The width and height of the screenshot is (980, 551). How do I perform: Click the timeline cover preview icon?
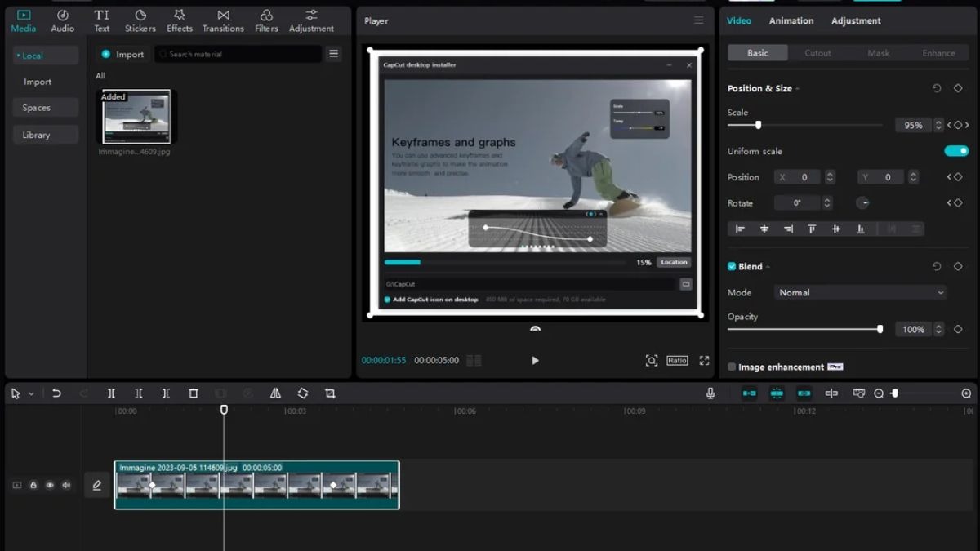[x=859, y=393]
